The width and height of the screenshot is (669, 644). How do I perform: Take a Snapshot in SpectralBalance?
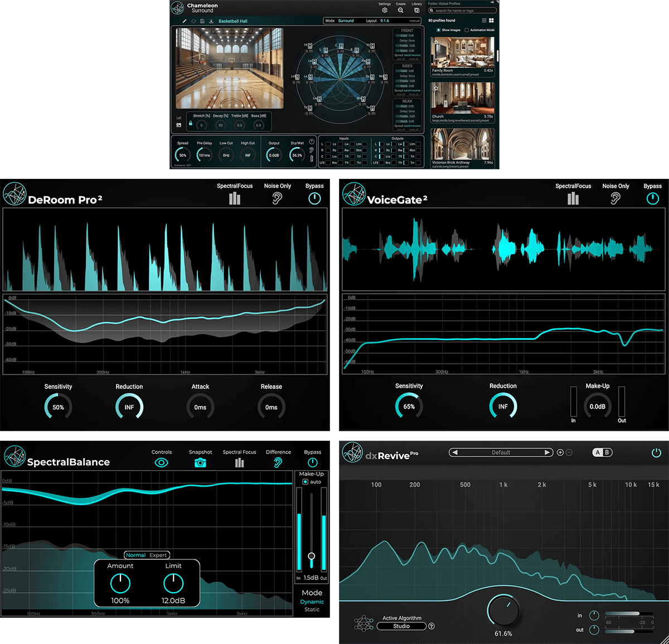point(200,463)
